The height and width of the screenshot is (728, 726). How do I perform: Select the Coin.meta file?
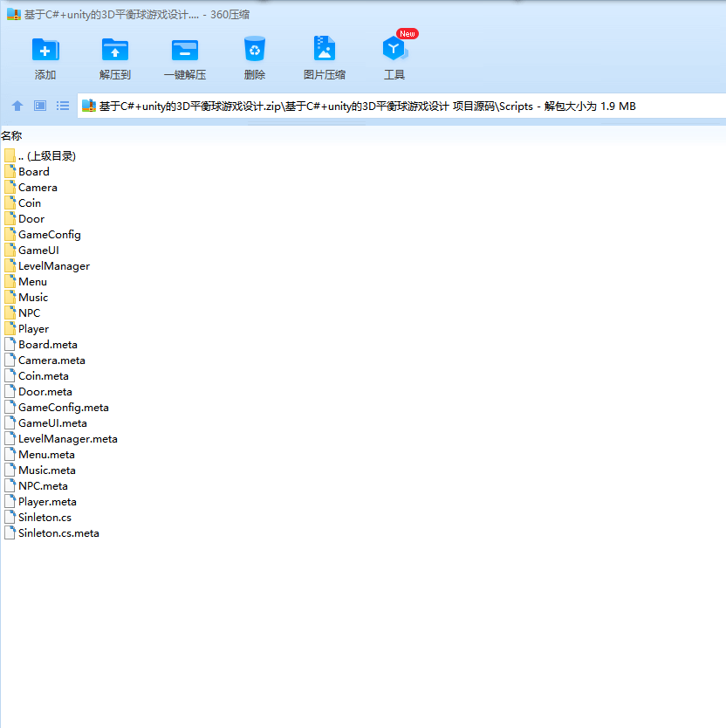[x=37, y=376]
